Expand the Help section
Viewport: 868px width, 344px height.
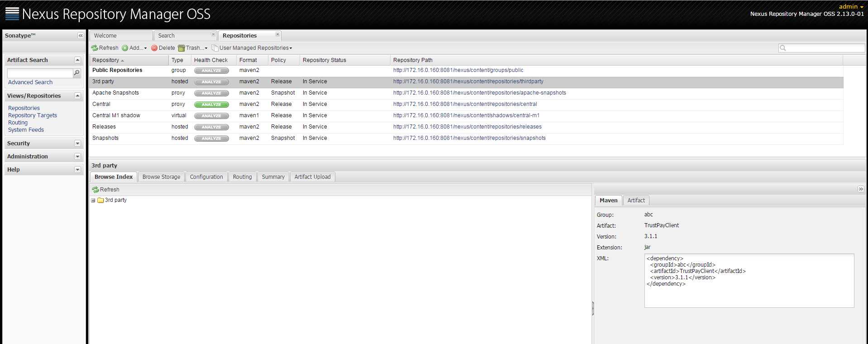[x=77, y=170]
